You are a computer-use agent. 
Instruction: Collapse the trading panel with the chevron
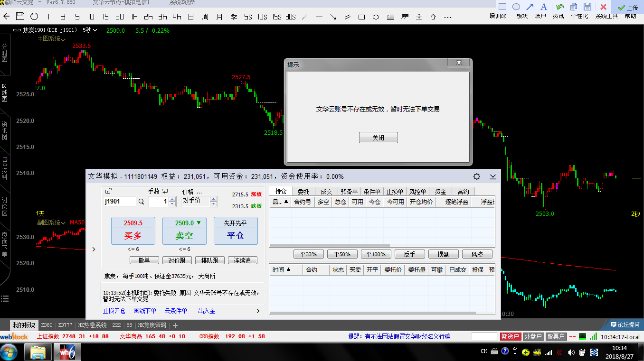493,176
